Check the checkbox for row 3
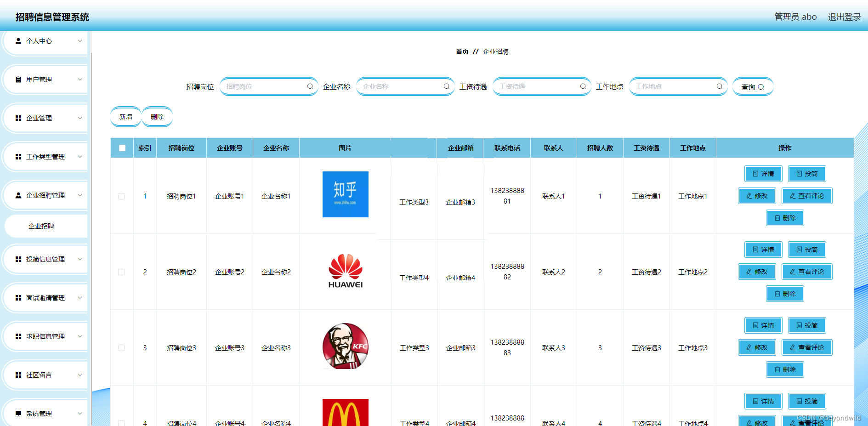The height and width of the screenshot is (426, 868). coord(122,348)
